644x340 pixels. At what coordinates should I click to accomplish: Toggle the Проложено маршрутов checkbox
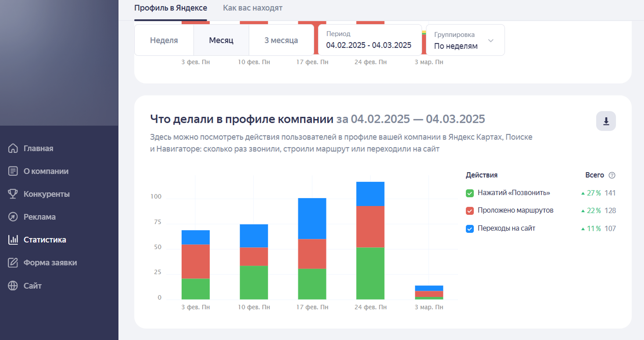pos(470,210)
